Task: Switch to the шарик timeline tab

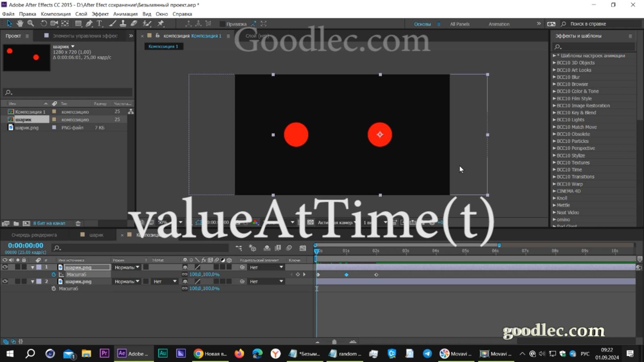Action: tap(96, 235)
